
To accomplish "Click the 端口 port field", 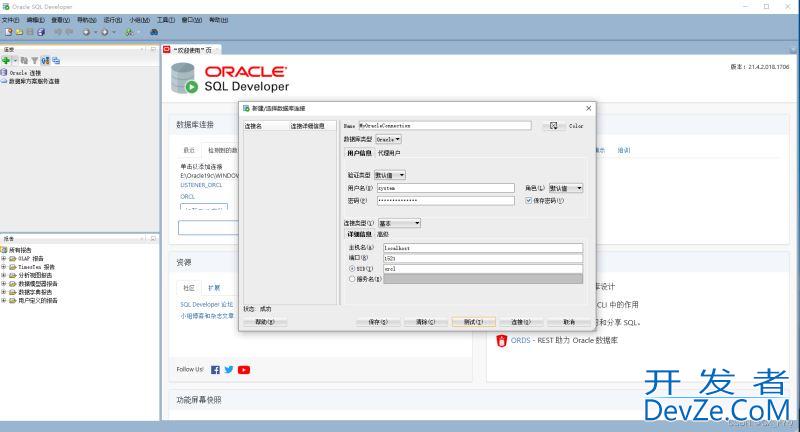I will [x=483, y=258].
